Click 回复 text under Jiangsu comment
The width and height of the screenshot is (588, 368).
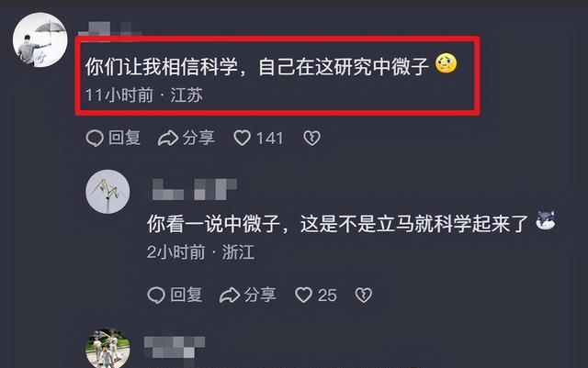[125, 138]
